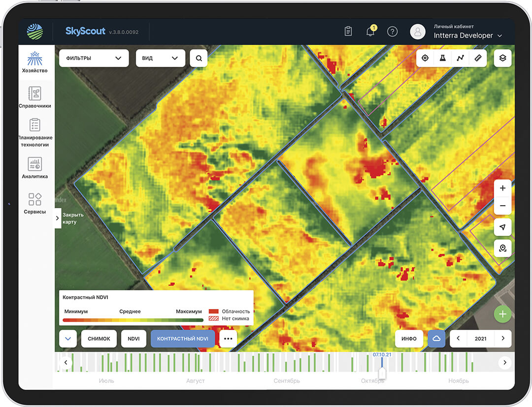
Task: Expand the Фильтры dropdown
Action: 94,58
